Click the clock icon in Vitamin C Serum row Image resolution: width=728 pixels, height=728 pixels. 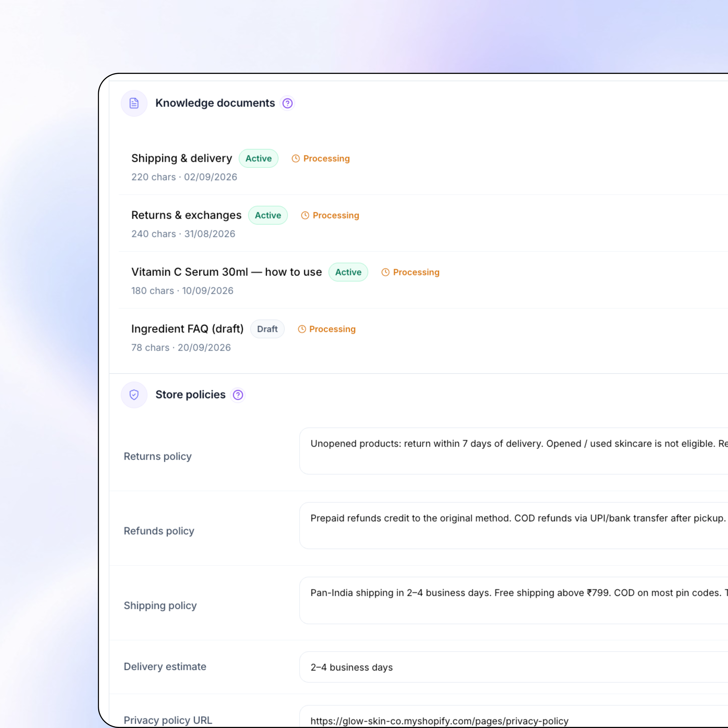coord(385,273)
